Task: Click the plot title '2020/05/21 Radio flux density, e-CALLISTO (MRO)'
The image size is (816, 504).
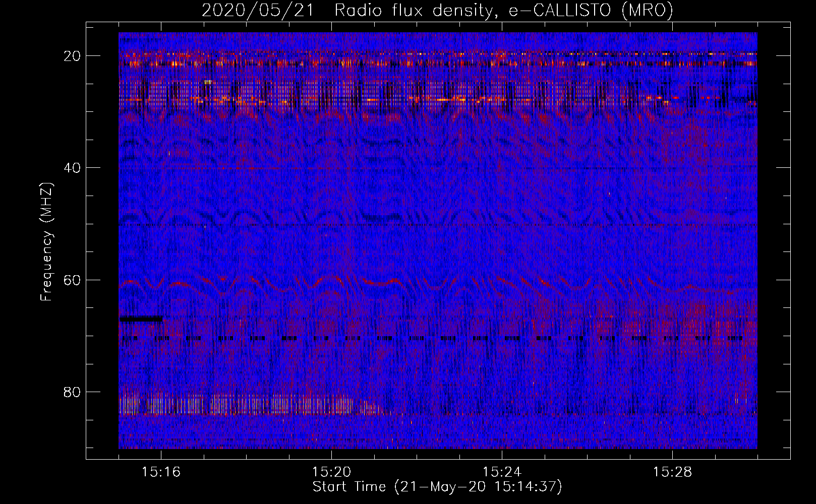Action: point(437,10)
